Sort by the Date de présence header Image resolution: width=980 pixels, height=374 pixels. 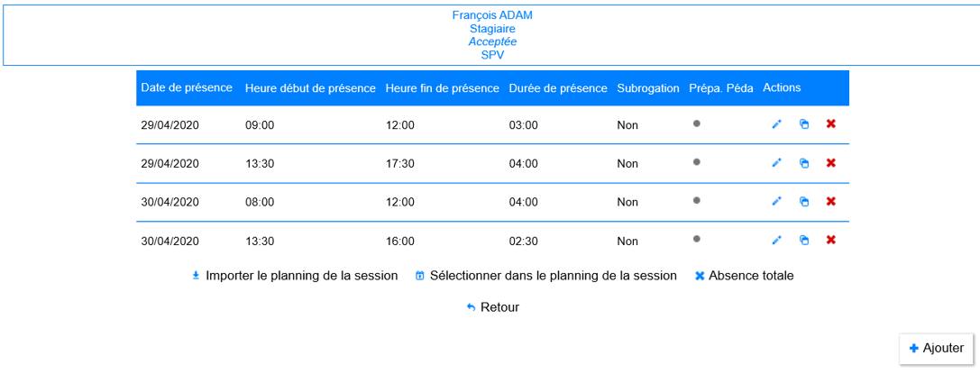[x=187, y=88]
